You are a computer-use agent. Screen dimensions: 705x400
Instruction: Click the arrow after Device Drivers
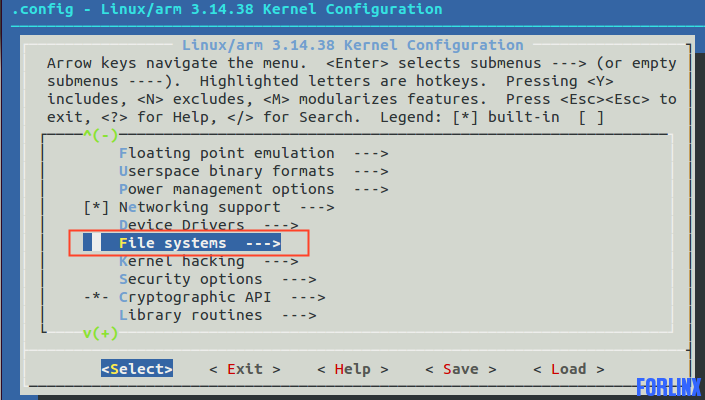pos(281,225)
